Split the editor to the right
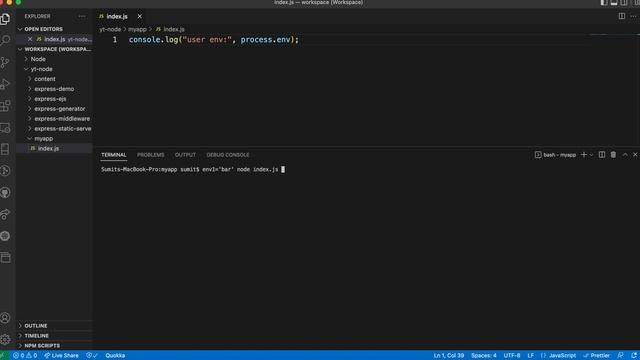The width and height of the screenshot is (640, 360). coord(622,16)
